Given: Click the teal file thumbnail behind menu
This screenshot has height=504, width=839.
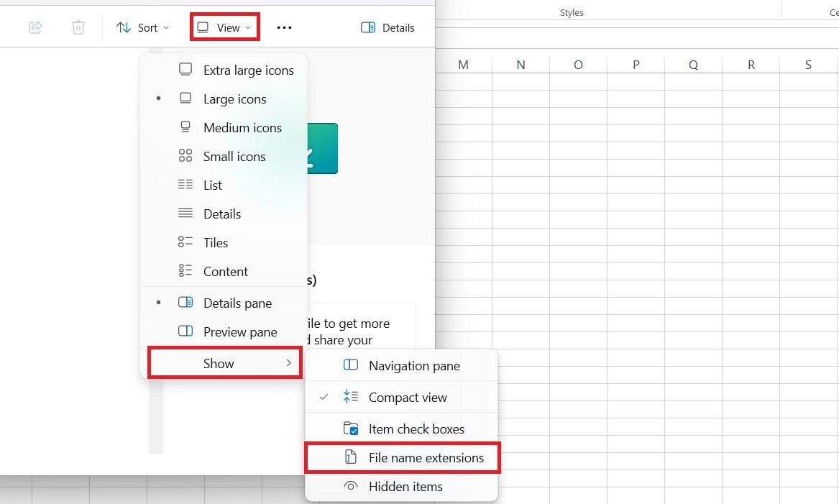Looking at the screenshot, I should tap(323, 148).
